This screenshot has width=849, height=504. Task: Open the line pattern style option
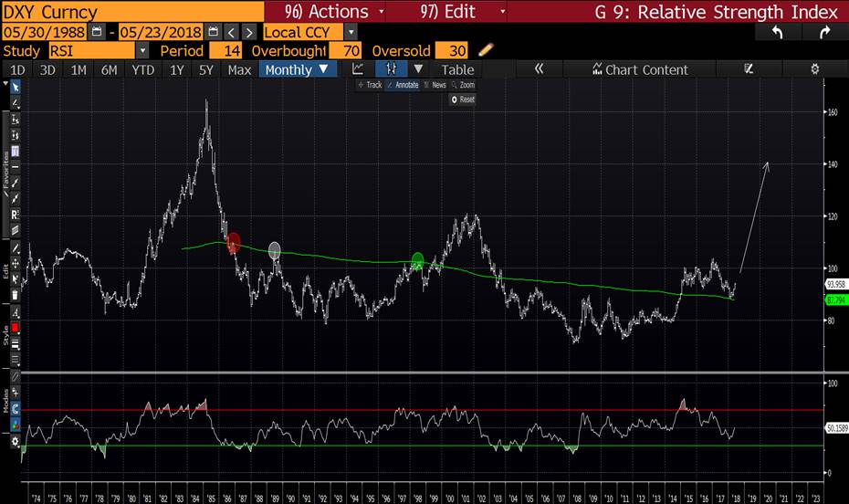pyautogui.click(x=16, y=359)
